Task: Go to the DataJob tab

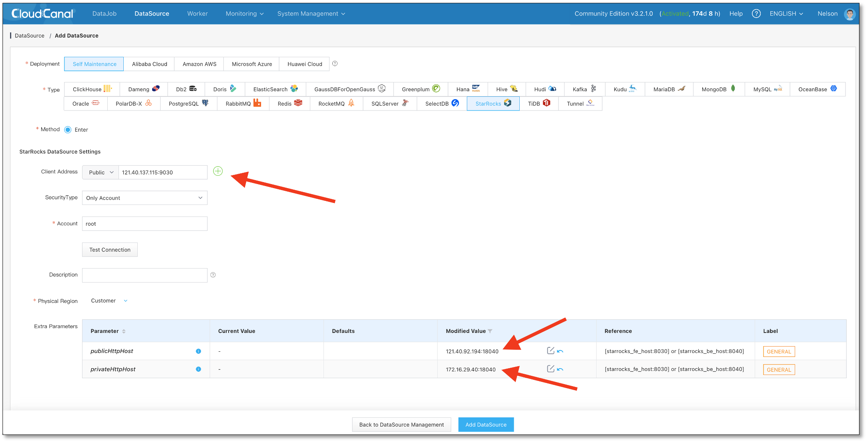Action: coord(104,14)
